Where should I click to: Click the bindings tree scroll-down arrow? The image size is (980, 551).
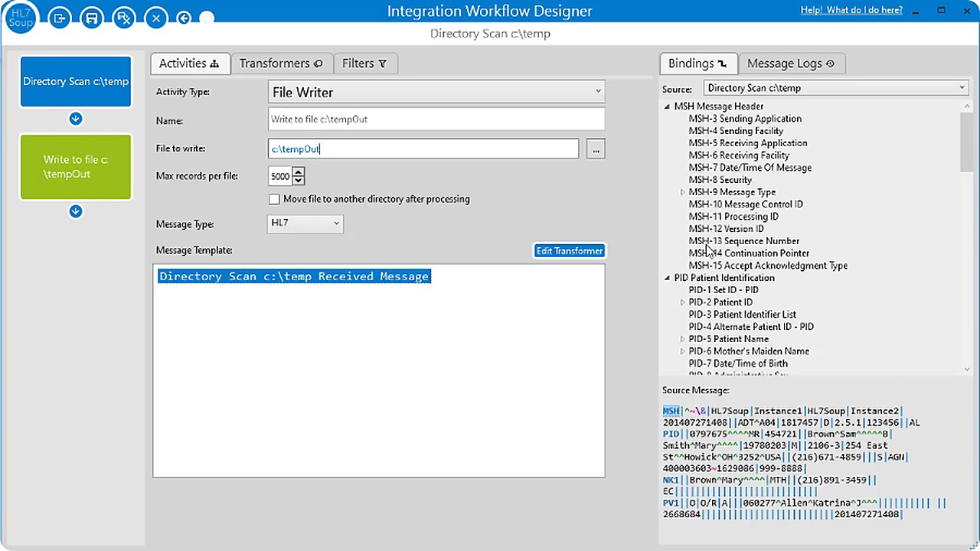(x=966, y=369)
